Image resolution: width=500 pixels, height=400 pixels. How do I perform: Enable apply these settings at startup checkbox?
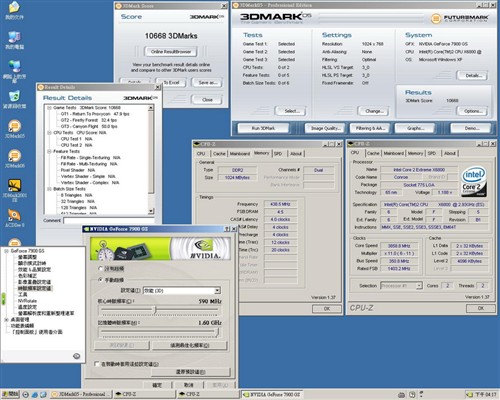[x=97, y=364]
